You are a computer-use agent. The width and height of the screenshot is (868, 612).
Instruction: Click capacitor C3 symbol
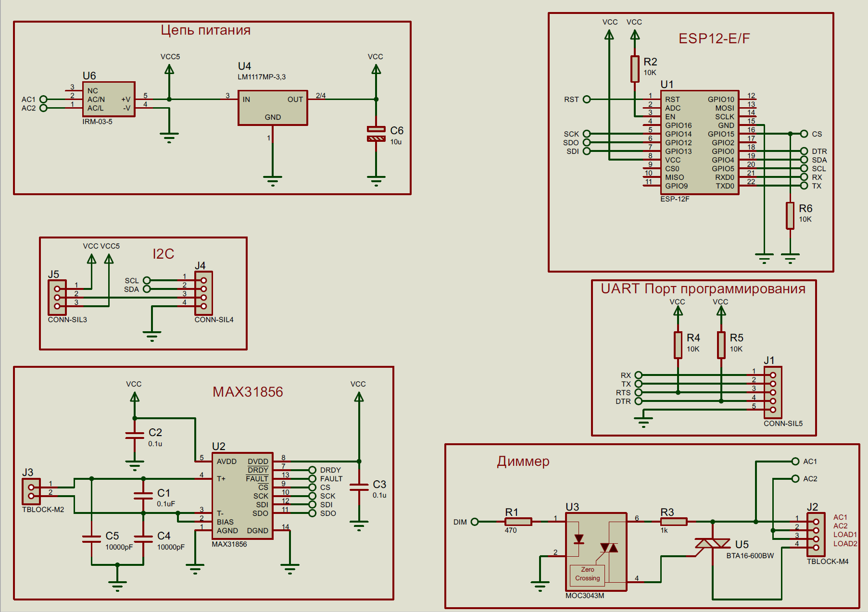point(359,487)
